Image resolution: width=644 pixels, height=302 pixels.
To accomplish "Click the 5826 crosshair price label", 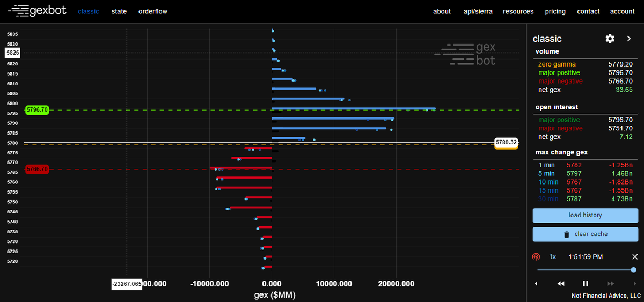I will tap(13, 53).
